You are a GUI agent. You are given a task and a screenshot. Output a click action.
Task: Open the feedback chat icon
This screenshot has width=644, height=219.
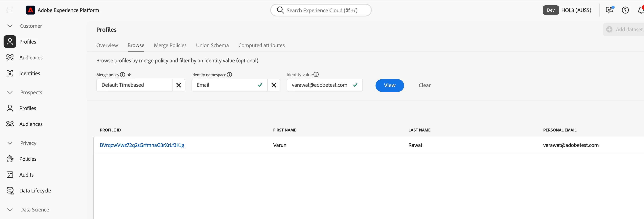(609, 10)
